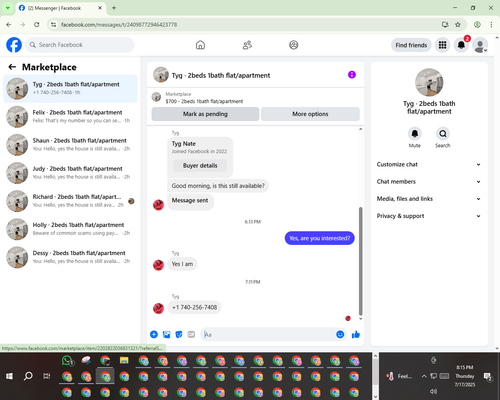This screenshot has height=400, width=500.
Task: Attach a file with the photo icon
Action: point(166,334)
